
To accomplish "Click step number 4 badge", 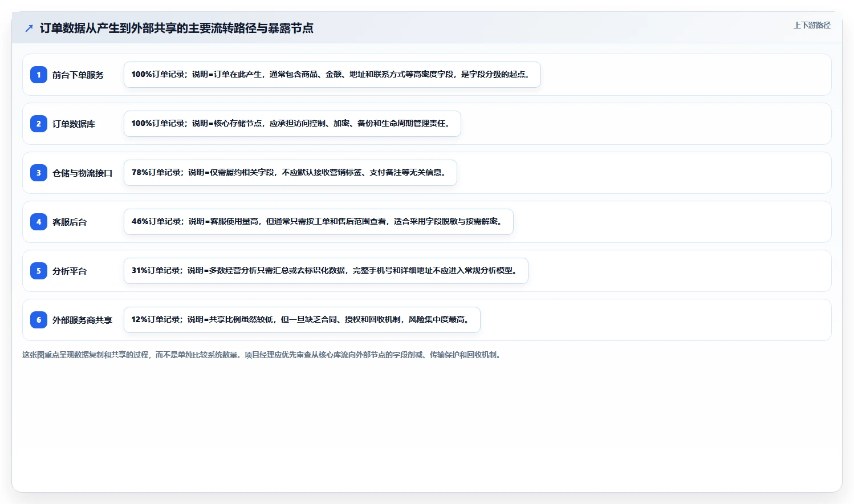I will pyautogui.click(x=39, y=222).
